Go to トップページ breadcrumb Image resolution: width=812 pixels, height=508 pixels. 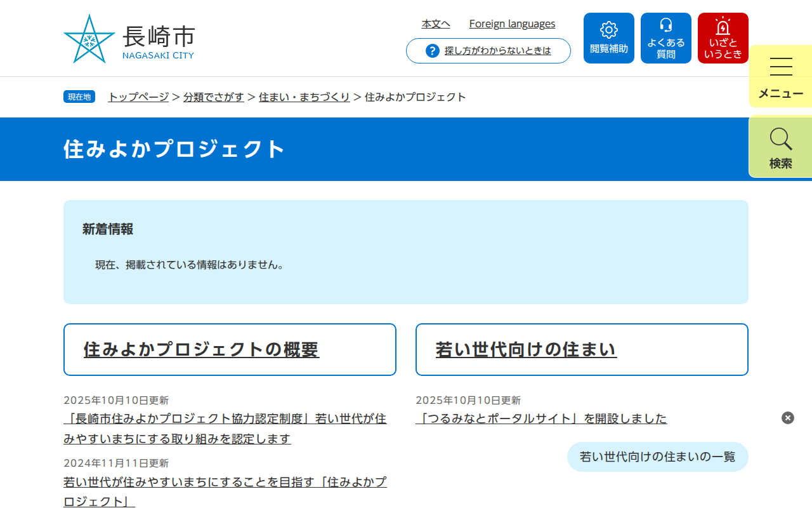click(x=138, y=97)
